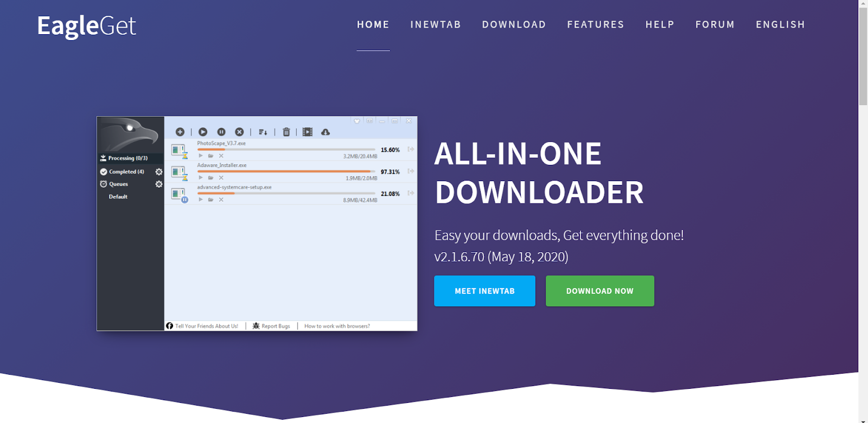The image size is (868, 423).
Task: Click the PhotoScape_V3.7.exe progress bar
Action: (286, 149)
